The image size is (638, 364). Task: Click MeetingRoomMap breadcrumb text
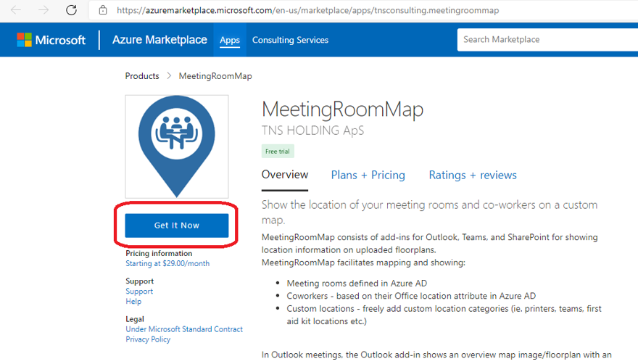coord(215,76)
